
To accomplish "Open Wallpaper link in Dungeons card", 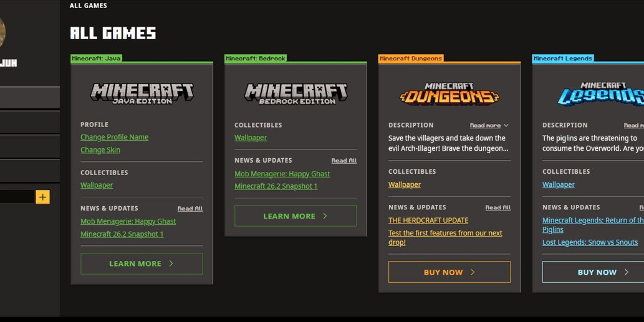I will click(x=405, y=184).
